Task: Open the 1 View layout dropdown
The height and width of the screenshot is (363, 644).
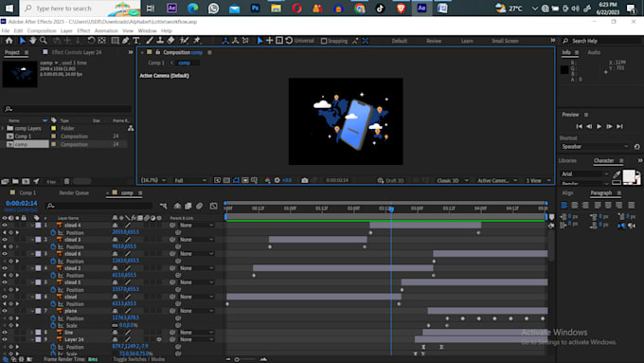Action: (x=538, y=180)
